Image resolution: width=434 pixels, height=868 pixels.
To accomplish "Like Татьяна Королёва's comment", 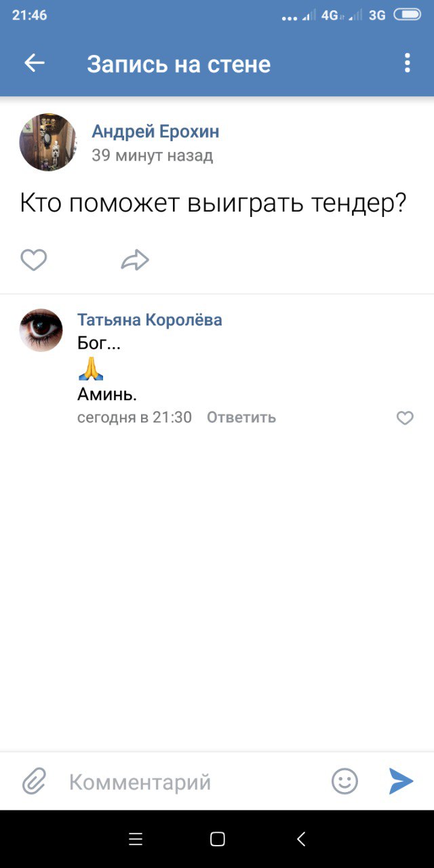I will tap(405, 418).
